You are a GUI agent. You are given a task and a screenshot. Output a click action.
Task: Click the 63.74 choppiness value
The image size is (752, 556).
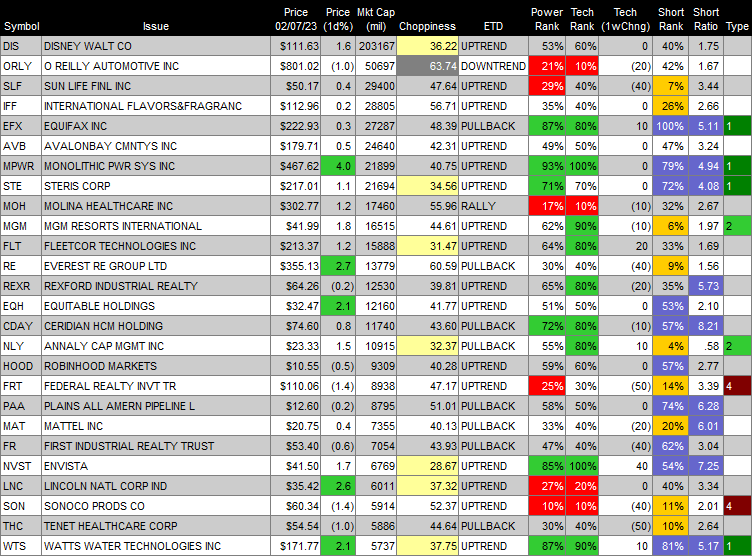(427, 66)
